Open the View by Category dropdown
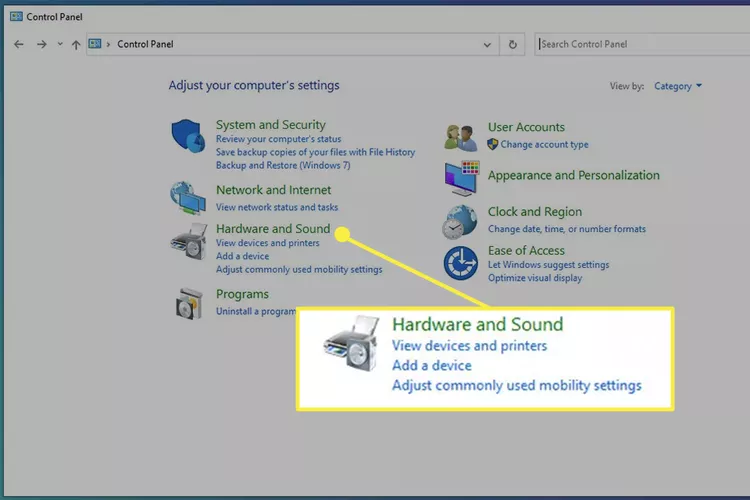 tap(678, 86)
